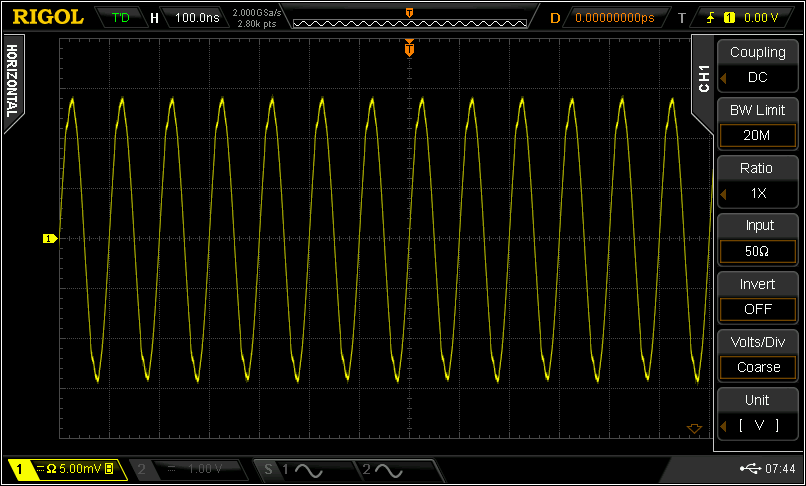Image resolution: width=806 pixels, height=486 pixels.
Task: Click the 07:44 clock display
Action: (x=780, y=469)
